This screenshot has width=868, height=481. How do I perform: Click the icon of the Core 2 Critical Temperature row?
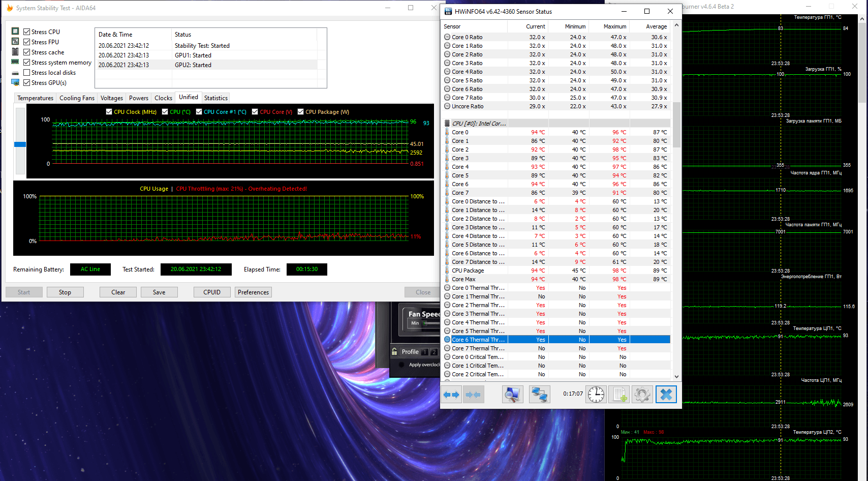[447, 374]
